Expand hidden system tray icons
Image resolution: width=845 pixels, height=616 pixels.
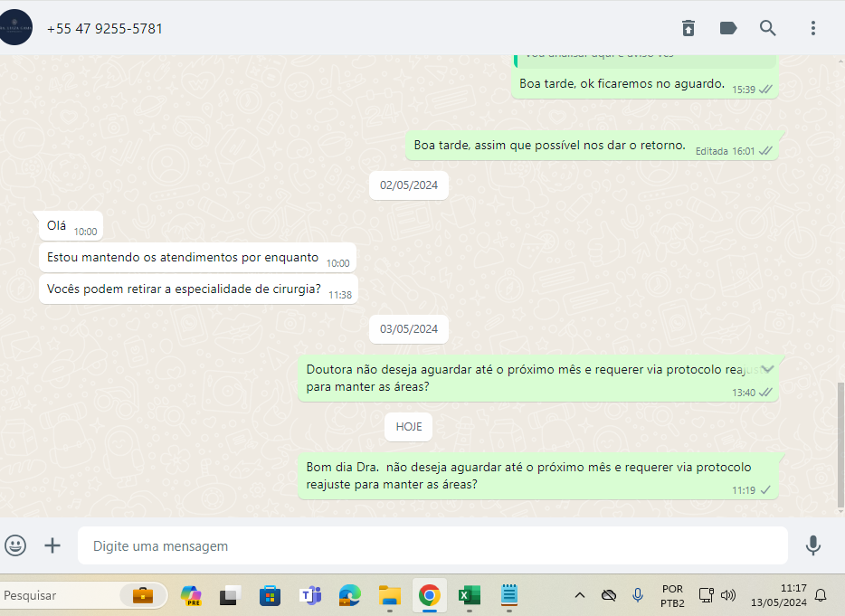pyautogui.click(x=580, y=595)
